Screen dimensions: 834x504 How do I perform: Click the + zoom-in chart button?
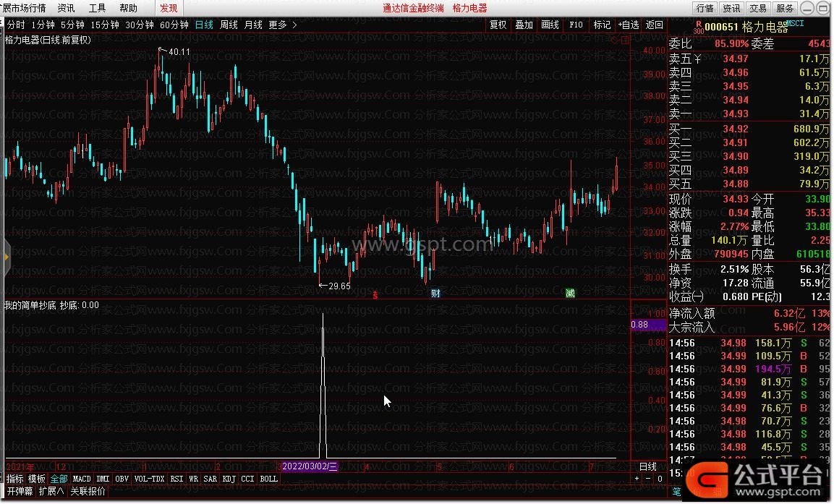(x=637, y=479)
